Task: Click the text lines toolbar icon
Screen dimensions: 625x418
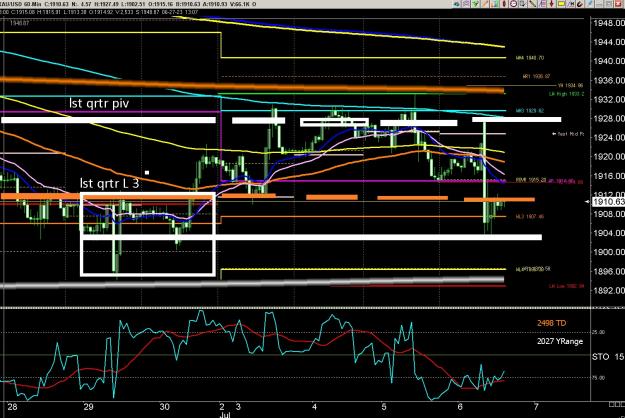Action: pyautogui.click(x=542, y=4)
